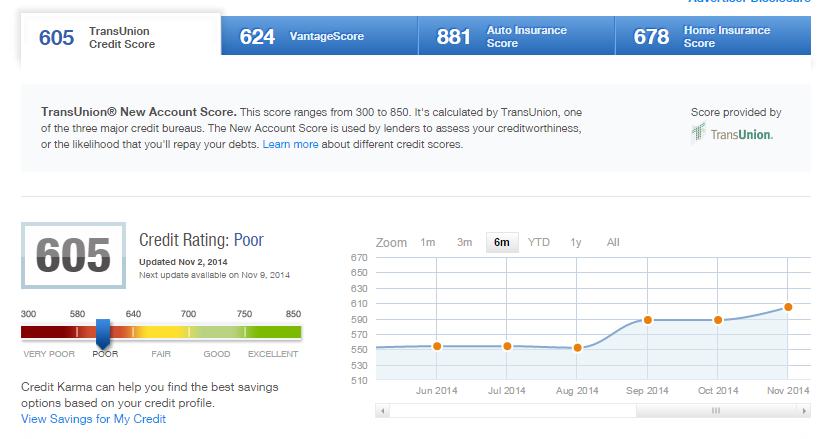The height and width of the screenshot is (439, 824).
Task: Click the chart scrollbar thumb
Action: [x=716, y=411]
